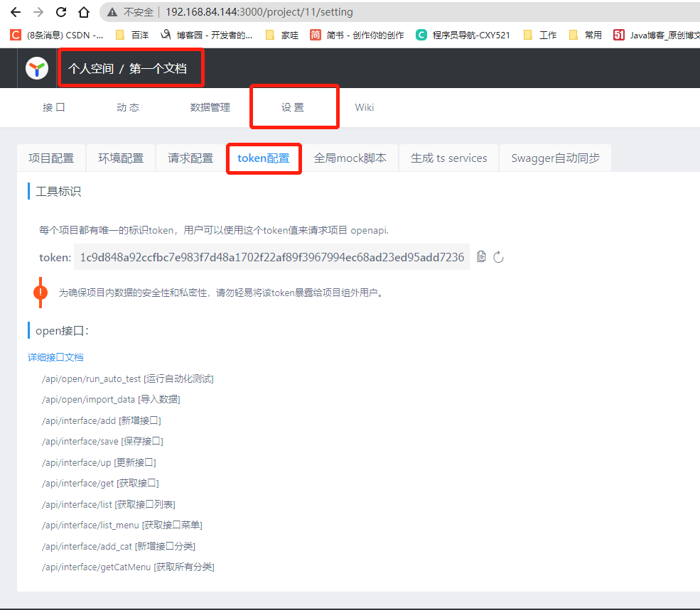
Task: Select 全局mock脚本 settings tab
Action: pyautogui.click(x=350, y=158)
